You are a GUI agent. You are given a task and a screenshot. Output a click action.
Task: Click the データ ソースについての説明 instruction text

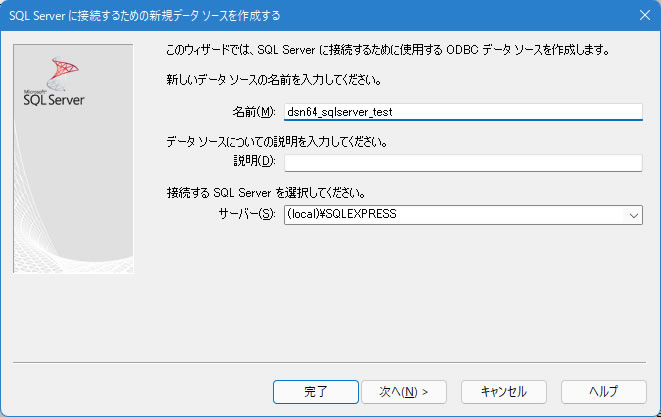[277, 142]
